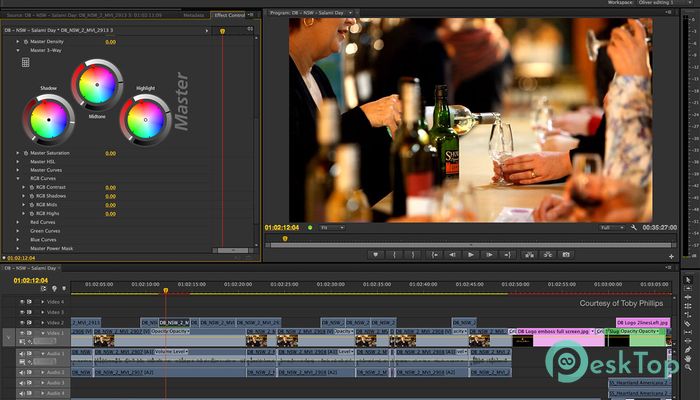
Task: Add marker in Program monitor
Action: [x=375, y=254]
